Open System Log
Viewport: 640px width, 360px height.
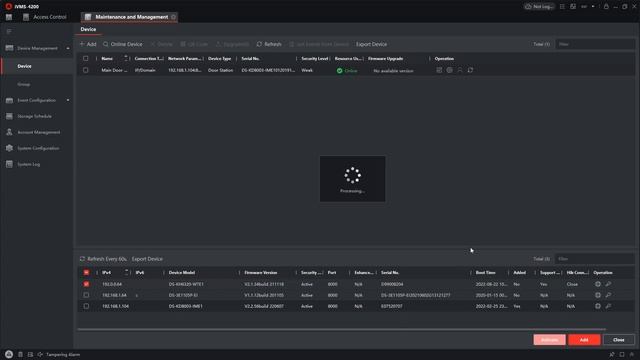29,164
